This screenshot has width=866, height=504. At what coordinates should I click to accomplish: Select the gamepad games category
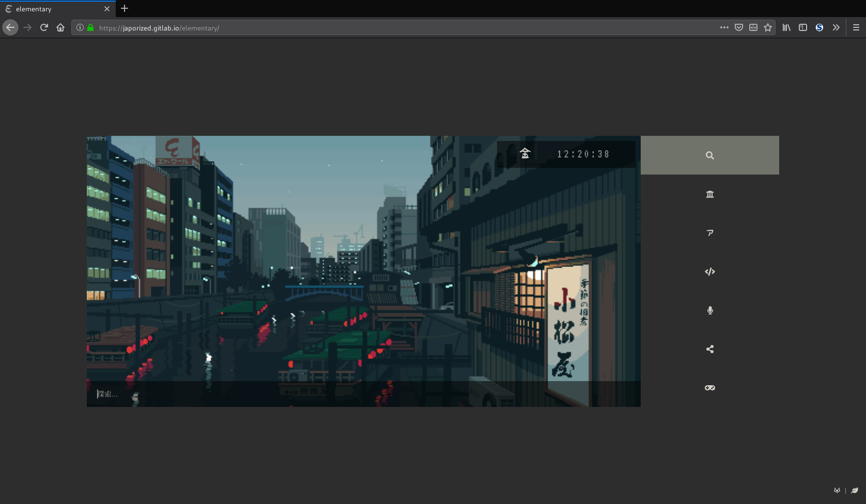pos(709,388)
